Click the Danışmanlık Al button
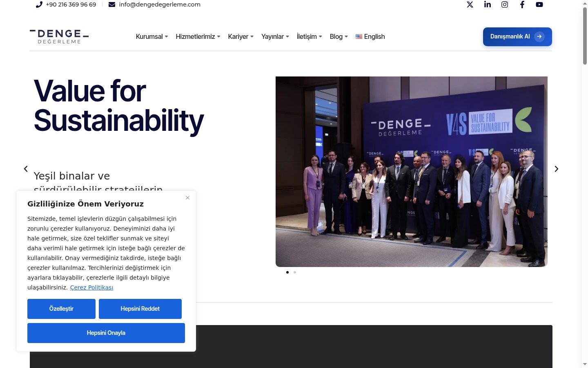This screenshot has height=368, width=588. click(517, 37)
